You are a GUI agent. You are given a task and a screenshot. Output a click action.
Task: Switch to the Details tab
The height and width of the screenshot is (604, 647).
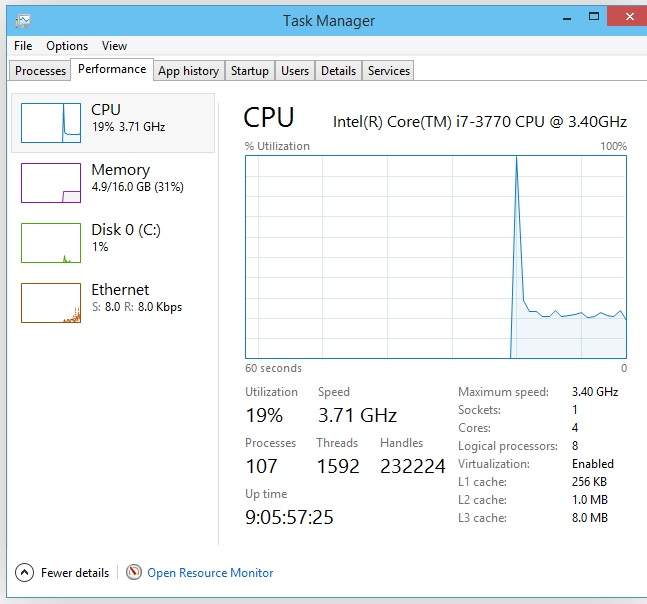tap(338, 71)
